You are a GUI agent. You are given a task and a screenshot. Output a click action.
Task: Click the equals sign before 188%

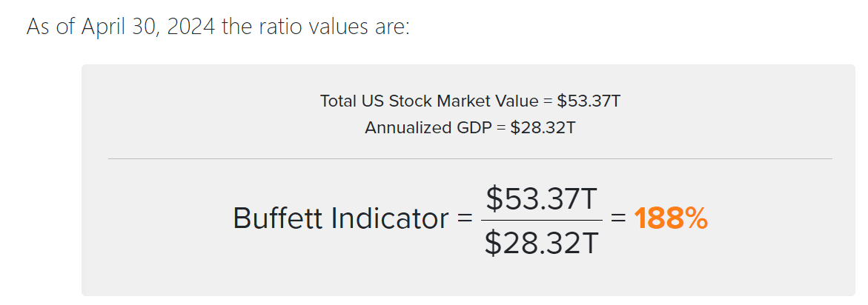[x=619, y=219]
